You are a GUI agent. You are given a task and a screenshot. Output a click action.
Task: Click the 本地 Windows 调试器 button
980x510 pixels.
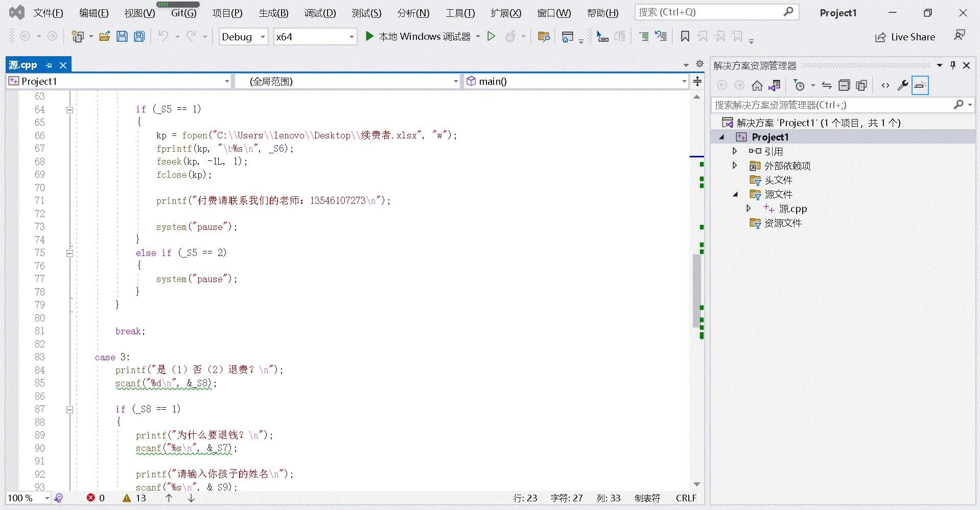(418, 36)
